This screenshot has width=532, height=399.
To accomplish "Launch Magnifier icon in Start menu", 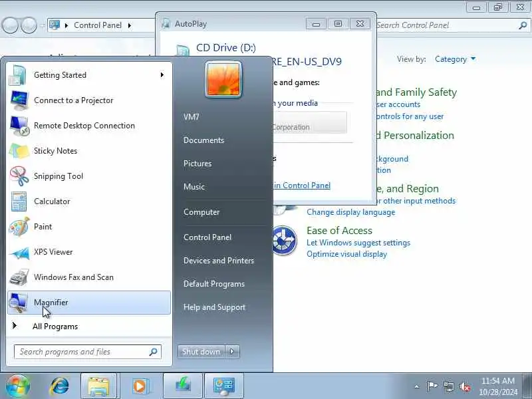I will [x=19, y=303].
